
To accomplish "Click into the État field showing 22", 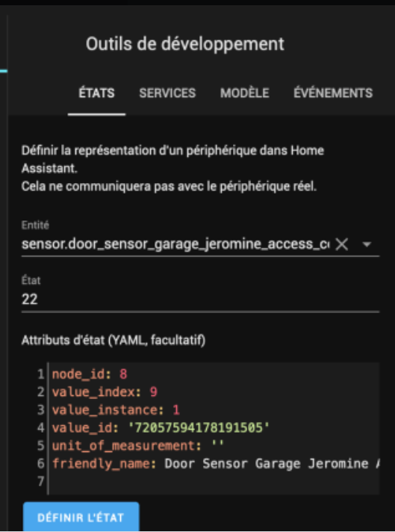I will (x=200, y=299).
